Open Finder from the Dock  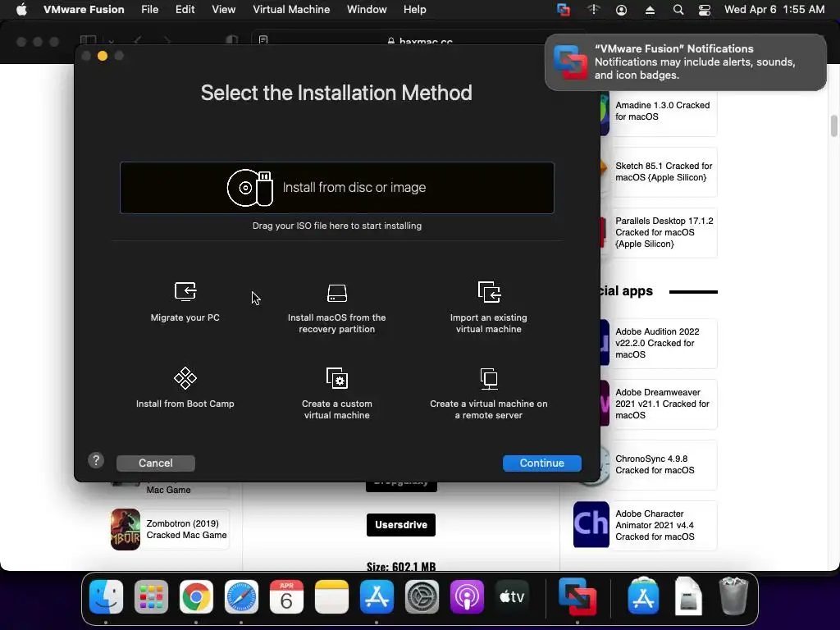click(x=106, y=596)
